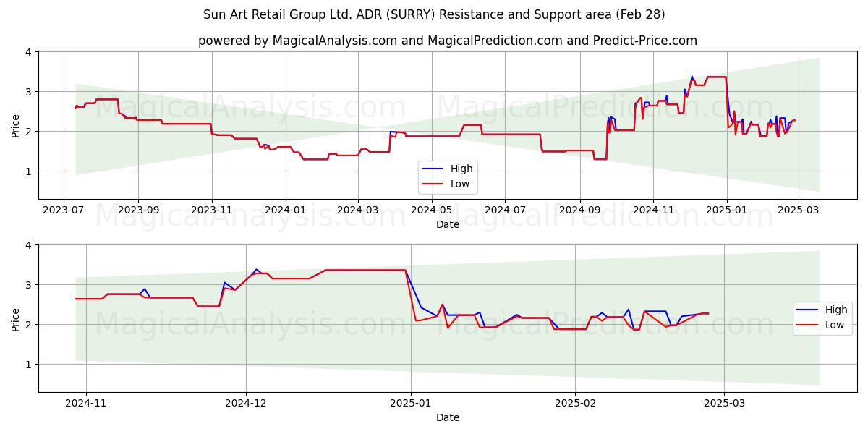Click the '2023-07' date label, upper chart

pos(64,210)
